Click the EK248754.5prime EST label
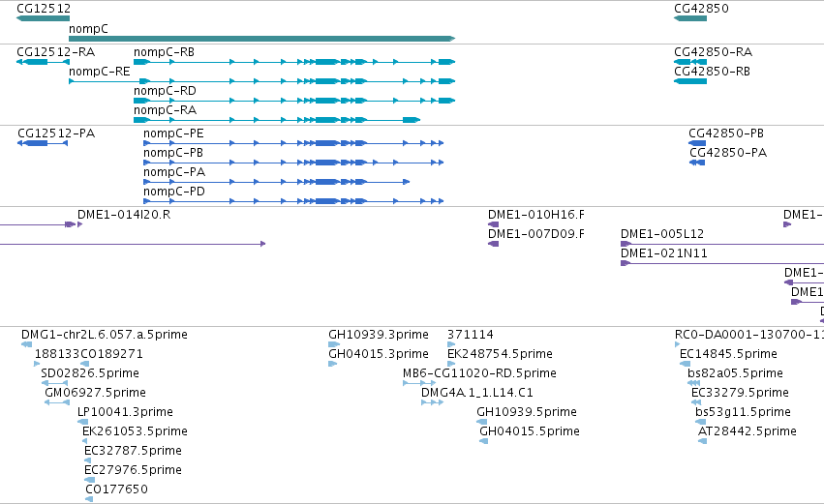The height and width of the screenshot is (504, 824). pyautogui.click(x=500, y=354)
